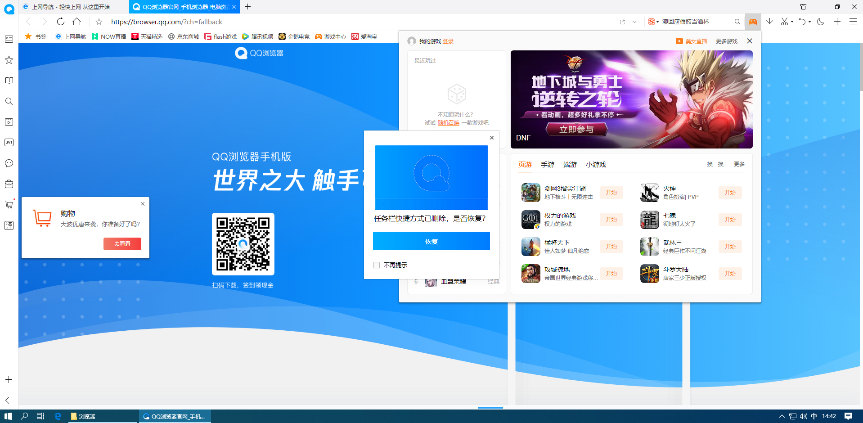Open the sidebar video icon
The width and height of the screenshot is (863, 423).
(9, 122)
